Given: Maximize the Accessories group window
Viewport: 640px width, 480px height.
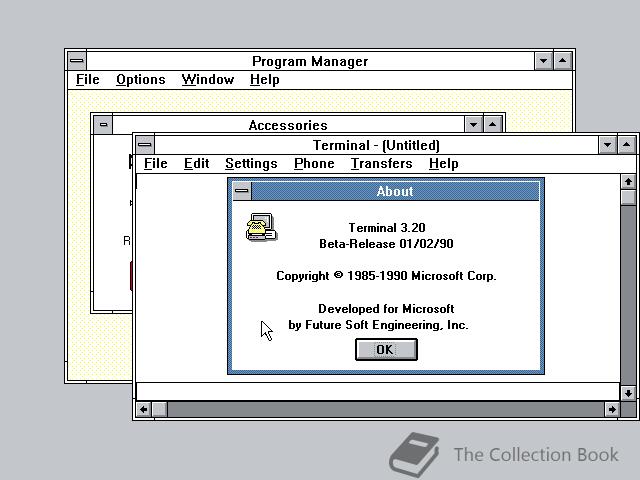Looking at the screenshot, I should [493, 124].
